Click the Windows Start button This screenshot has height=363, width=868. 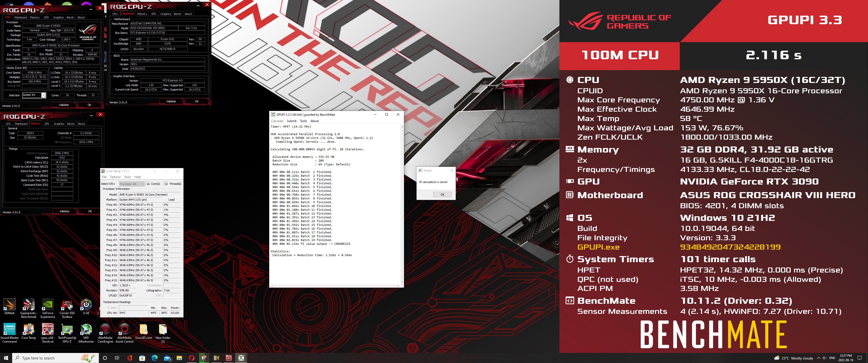tap(6, 358)
